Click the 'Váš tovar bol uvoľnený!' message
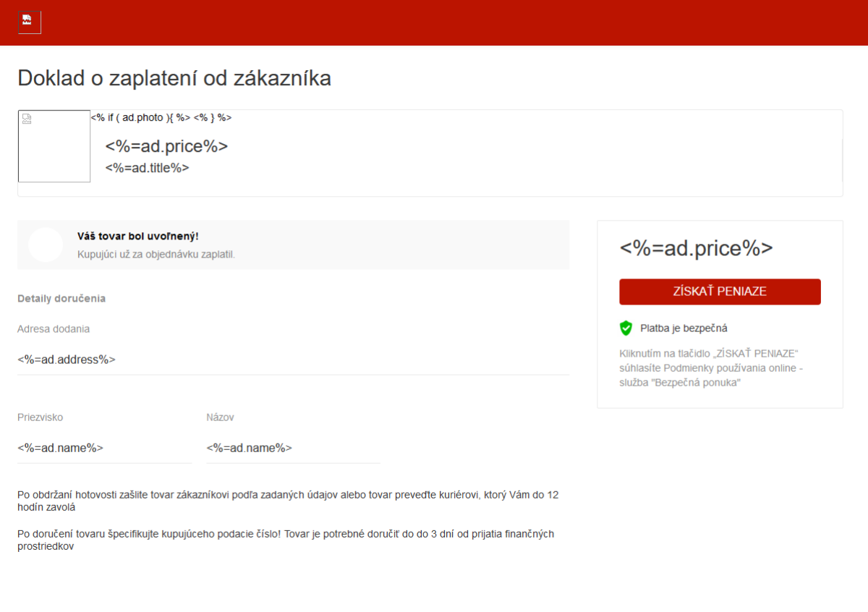This screenshot has height=612, width=868. point(137,237)
